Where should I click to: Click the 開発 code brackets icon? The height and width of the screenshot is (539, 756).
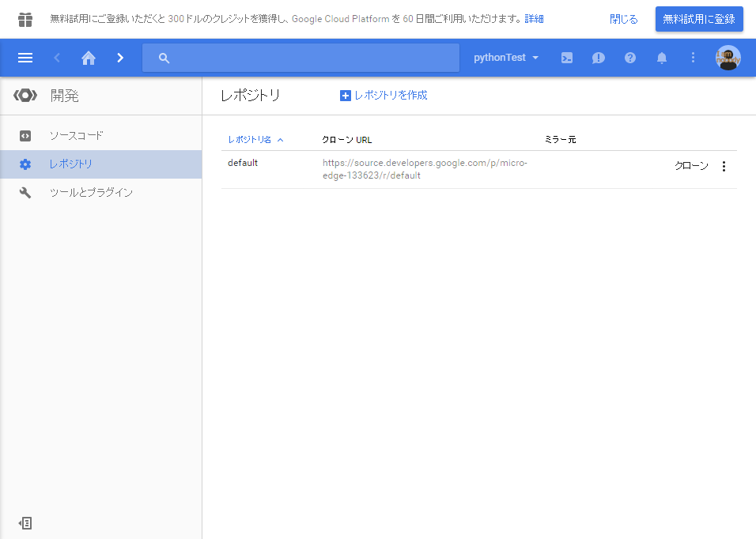[x=25, y=95]
